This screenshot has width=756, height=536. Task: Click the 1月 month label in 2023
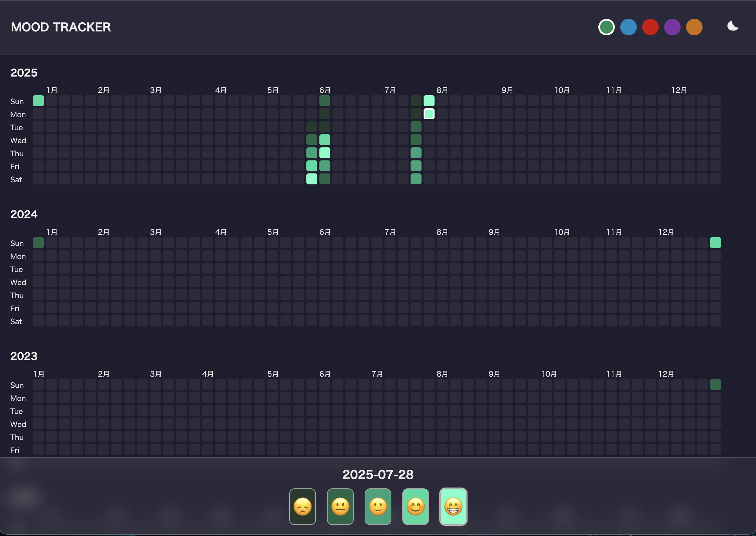[x=39, y=374]
